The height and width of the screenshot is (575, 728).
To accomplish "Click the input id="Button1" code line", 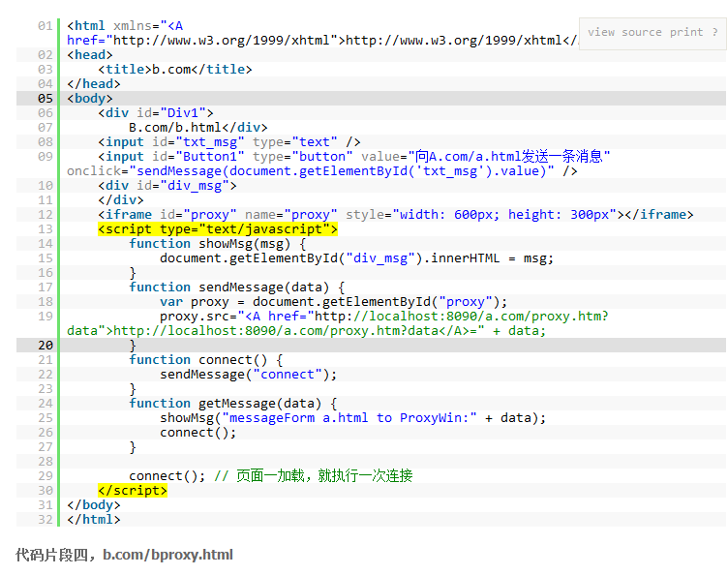I will (353, 157).
